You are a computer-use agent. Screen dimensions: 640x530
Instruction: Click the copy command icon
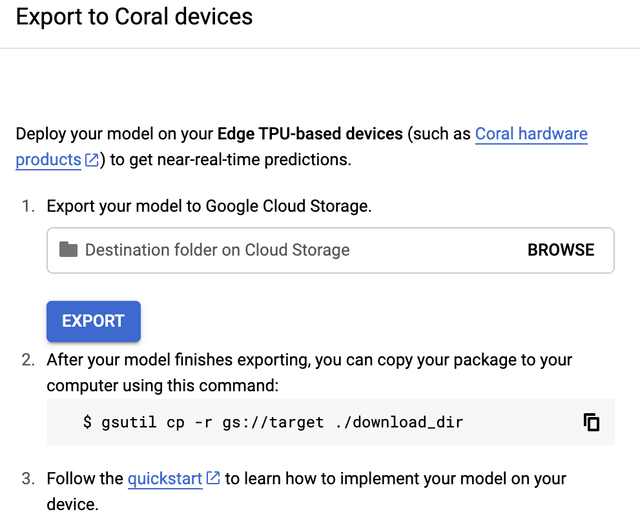coord(591,422)
